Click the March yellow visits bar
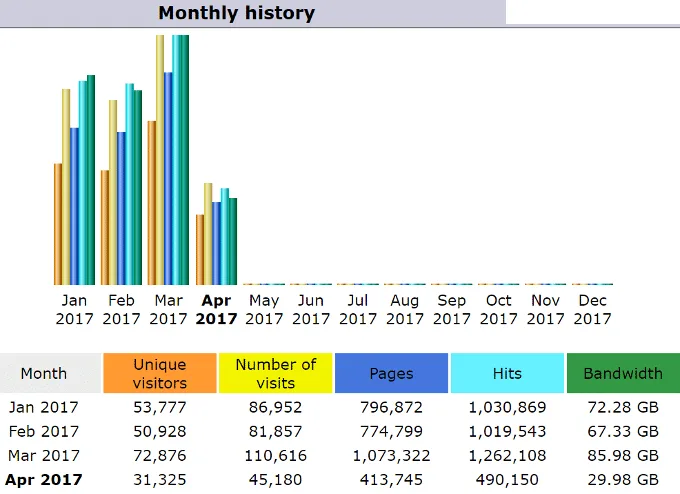 pos(160,160)
